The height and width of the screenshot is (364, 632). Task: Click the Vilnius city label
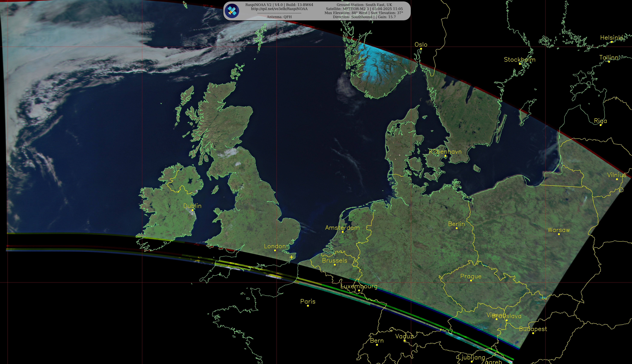(617, 175)
